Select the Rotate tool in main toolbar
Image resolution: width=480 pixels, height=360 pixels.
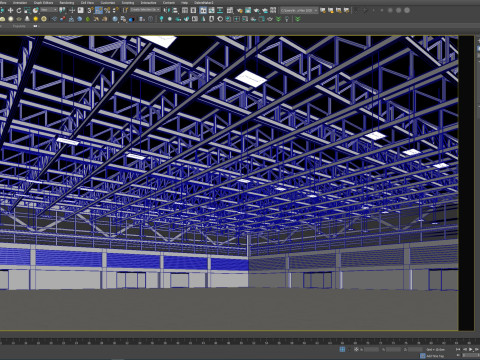(19, 10)
